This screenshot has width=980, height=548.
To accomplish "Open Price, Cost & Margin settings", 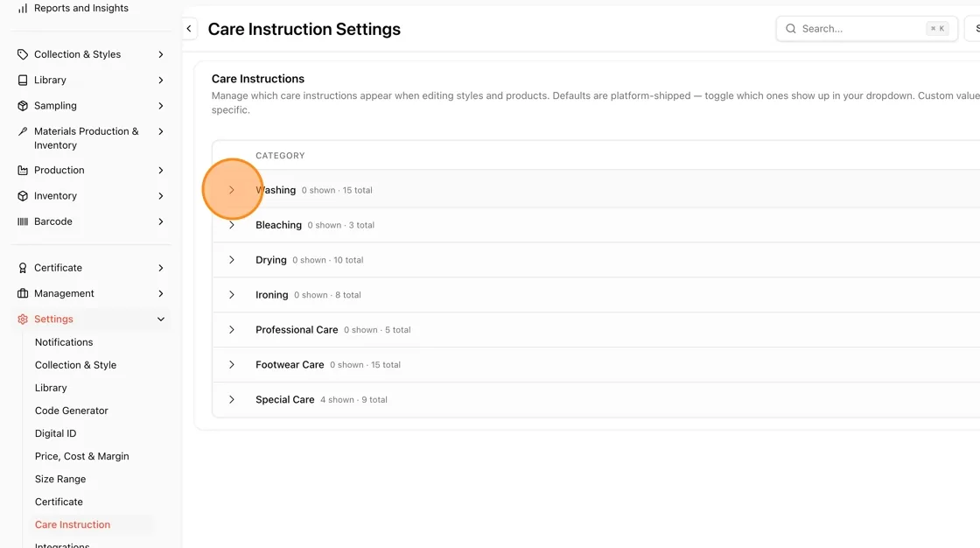I will [x=82, y=456].
